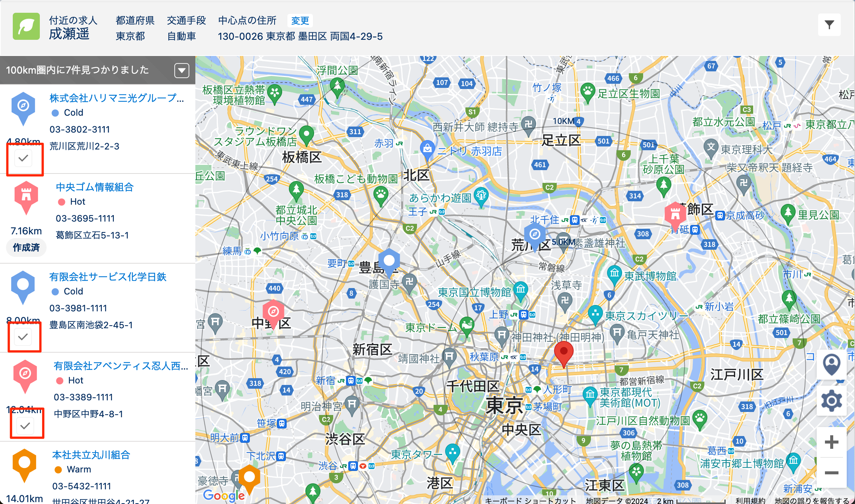Click Hot status under 中央ゴム情報組合
Screen dimensions: 855x504
click(x=78, y=202)
